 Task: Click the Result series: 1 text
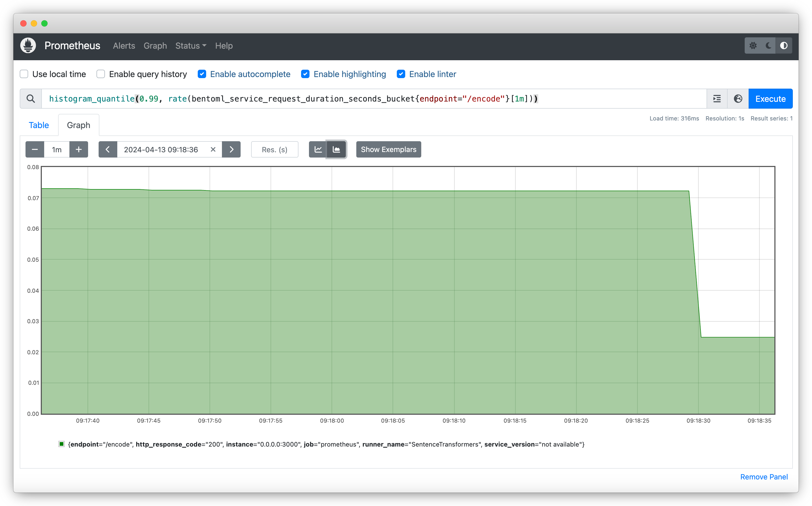tap(772, 118)
